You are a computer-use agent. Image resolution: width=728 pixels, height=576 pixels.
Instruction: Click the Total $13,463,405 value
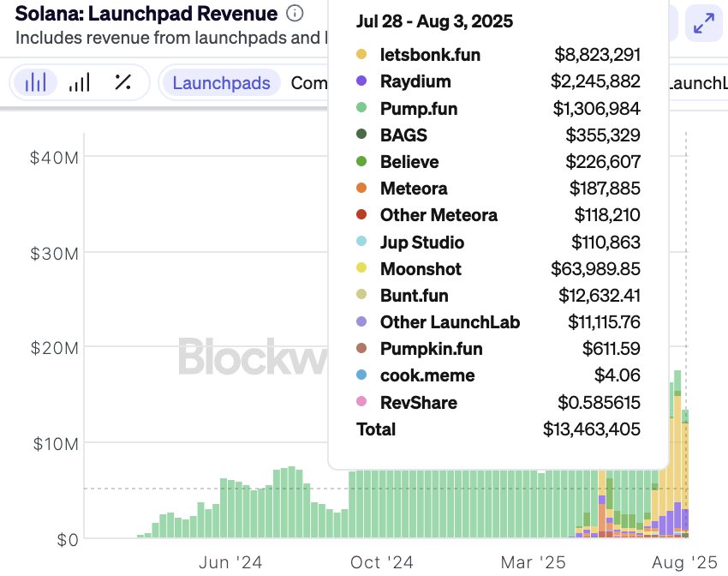592,429
